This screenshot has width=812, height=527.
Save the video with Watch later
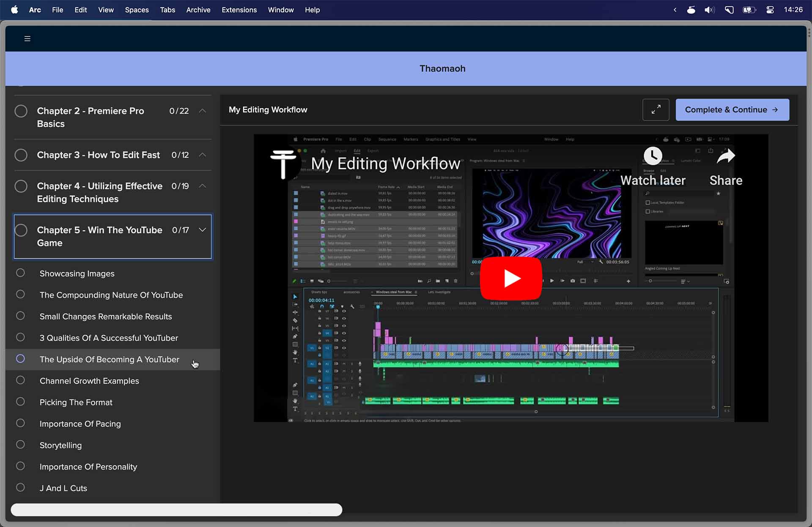click(653, 156)
